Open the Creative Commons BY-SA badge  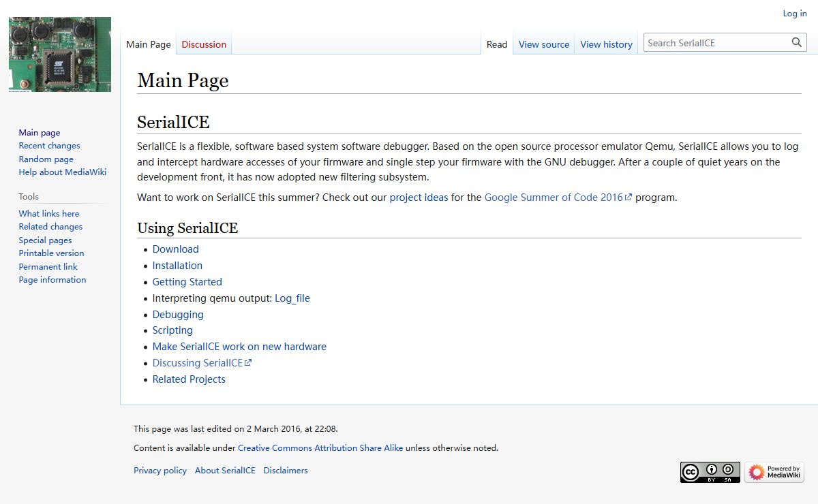coord(710,472)
